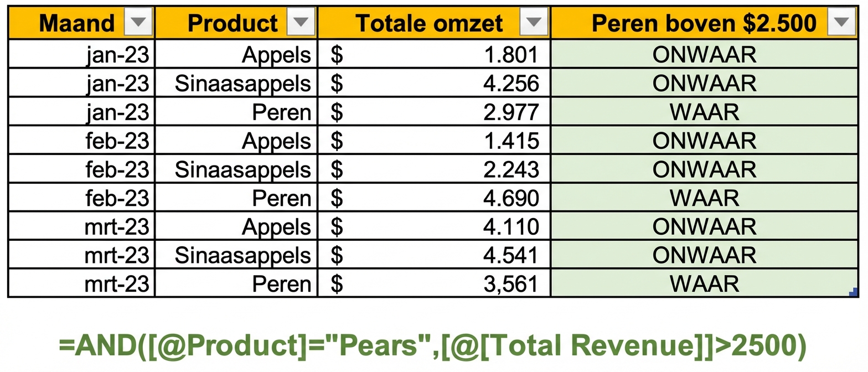This screenshot has height=372, width=868.
Task: Select the Product column header
Action: (x=232, y=23)
